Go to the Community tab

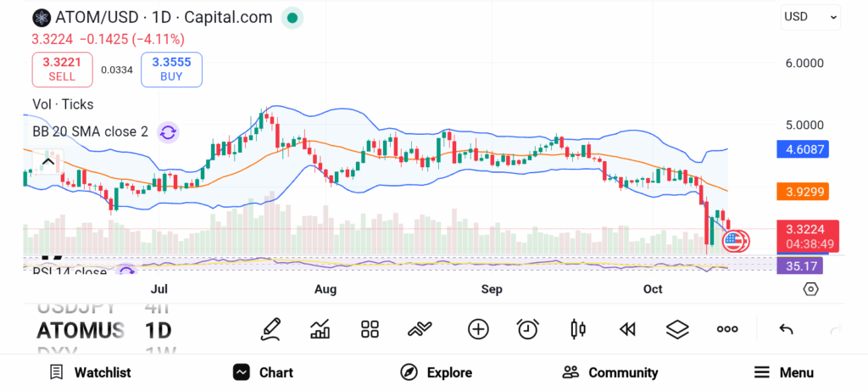(610, 372)
